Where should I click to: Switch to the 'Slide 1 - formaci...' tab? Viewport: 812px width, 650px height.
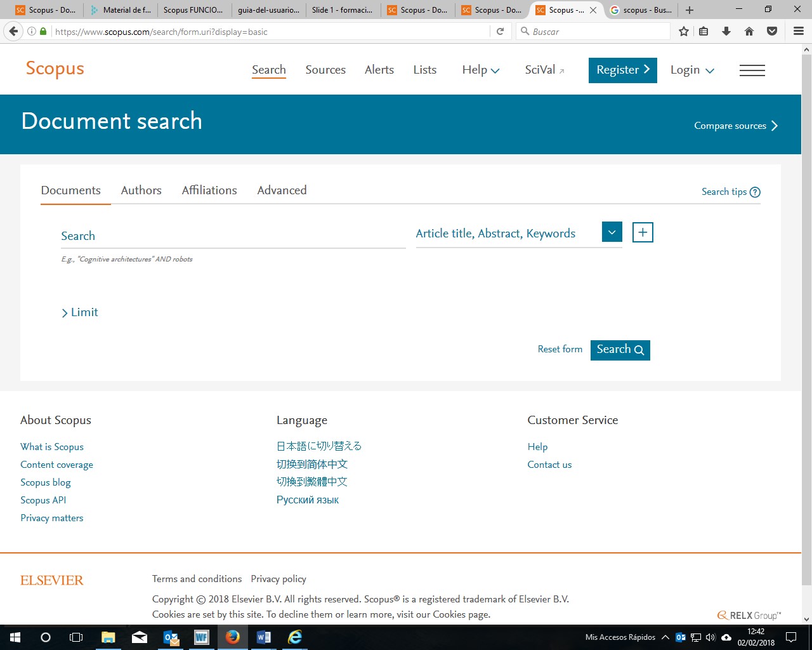pyautogui.click(x=343, y=10)
